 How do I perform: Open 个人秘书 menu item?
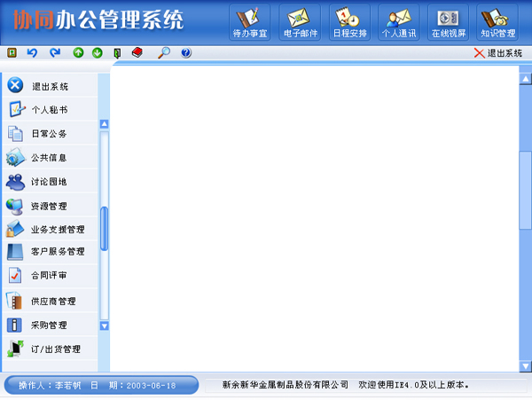[50, 110]
